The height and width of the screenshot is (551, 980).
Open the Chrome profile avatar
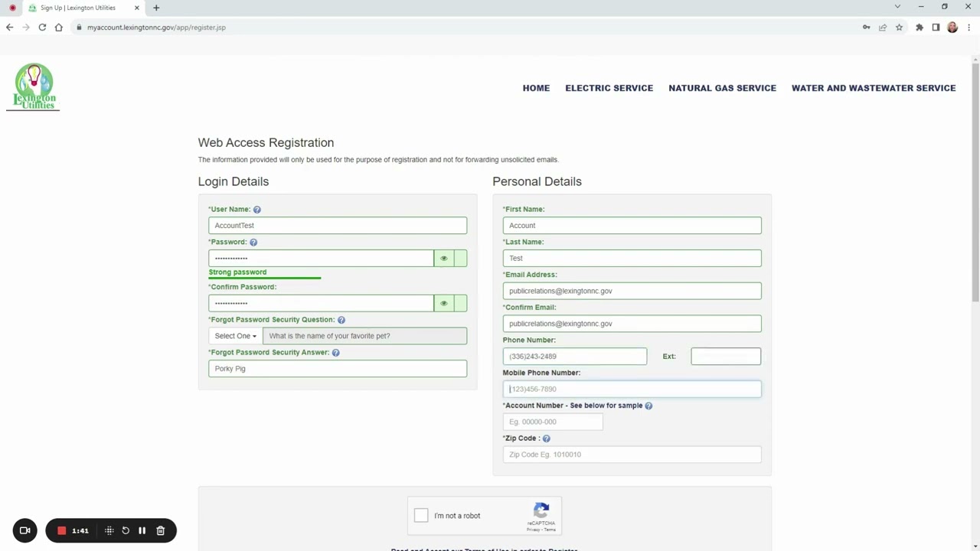point(952,28)
